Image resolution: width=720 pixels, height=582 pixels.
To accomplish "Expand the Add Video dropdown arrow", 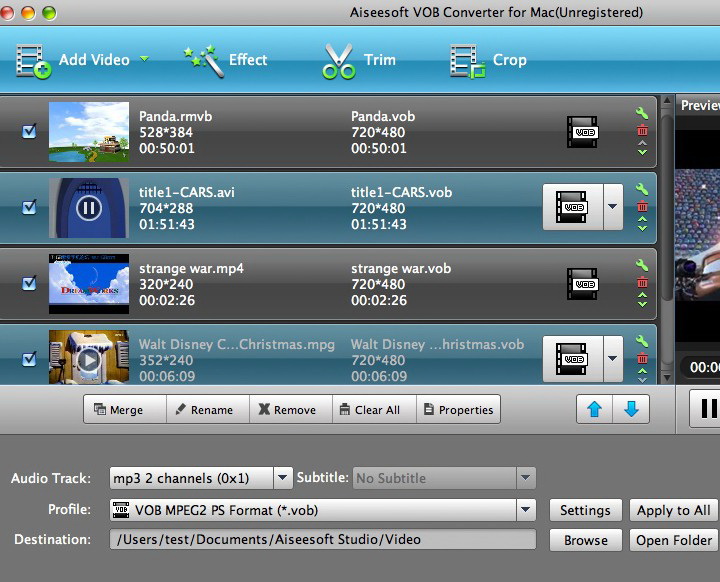I will (x=144, y=59).
